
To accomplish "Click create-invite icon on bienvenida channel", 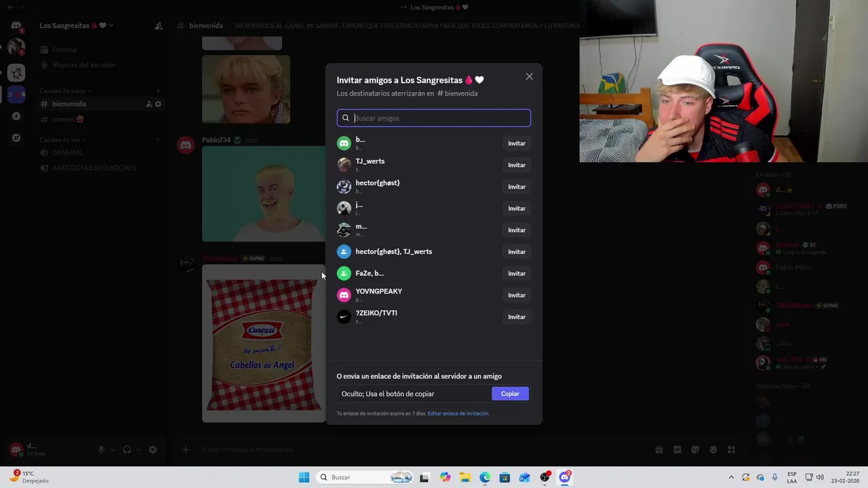I will 149,104.
